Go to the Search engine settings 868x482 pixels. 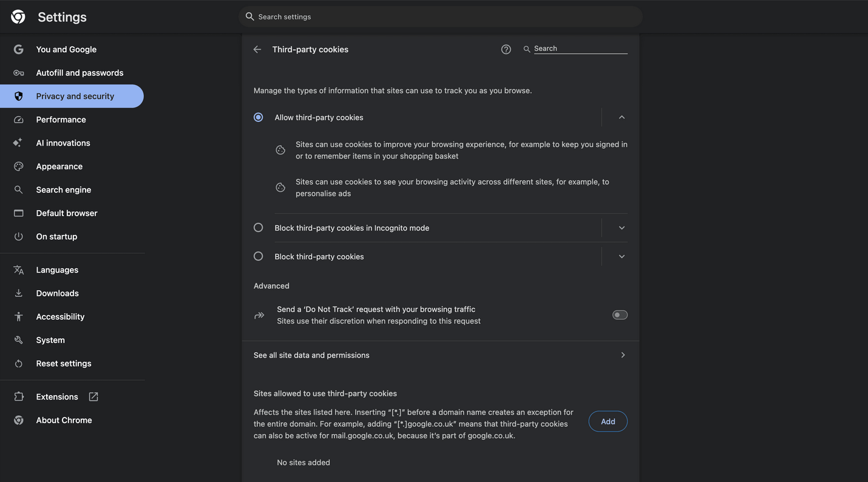[63, 189]
